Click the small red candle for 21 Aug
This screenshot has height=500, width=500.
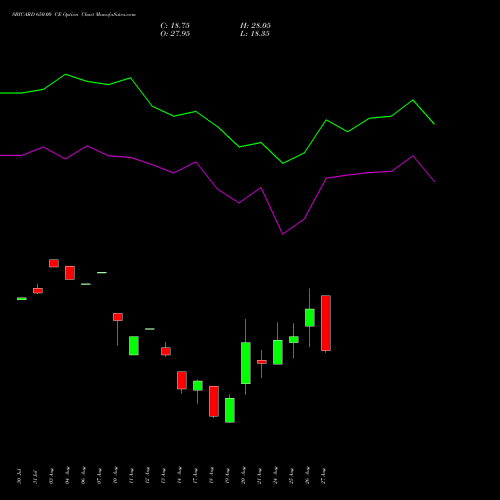click(262, 362)
